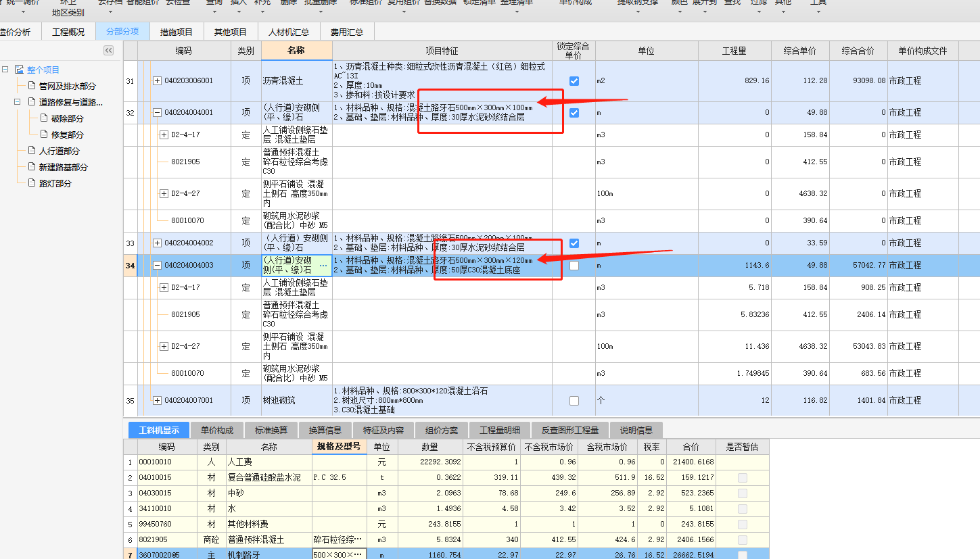980x559 pixels.
Task: Click the 单价构成文件 column header
Action: coord(923,51)
